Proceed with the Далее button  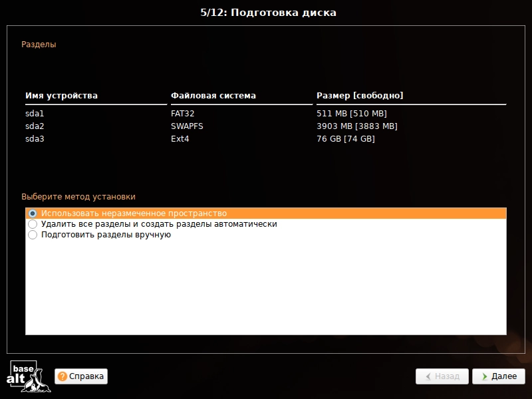point(499,376)
